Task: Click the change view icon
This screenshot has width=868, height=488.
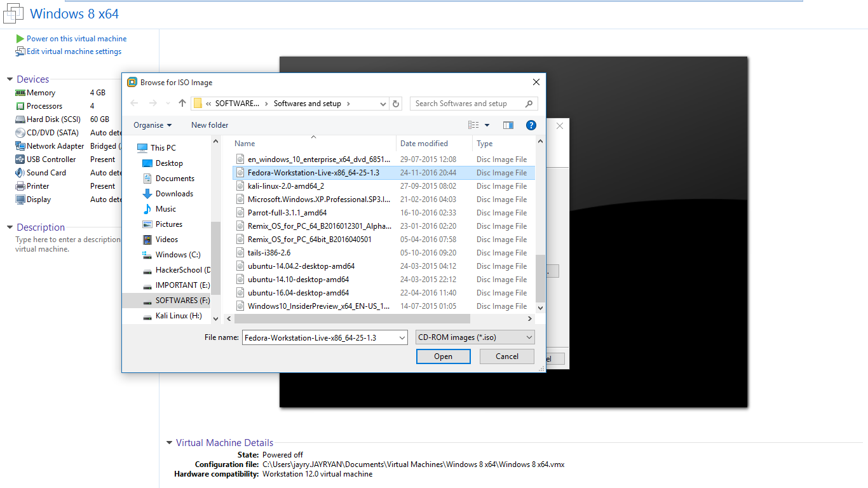Action: click(x=475, y=125)
